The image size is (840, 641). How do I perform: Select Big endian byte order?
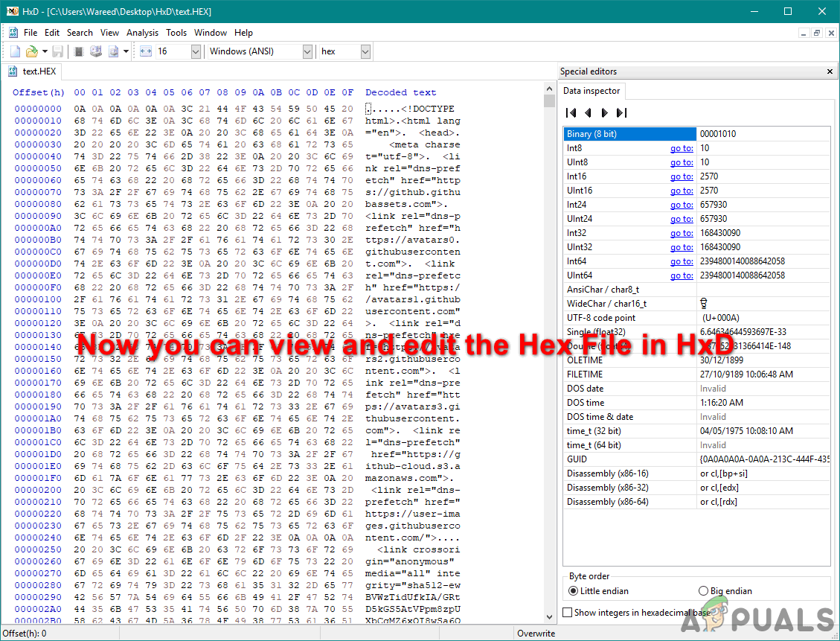point(702,590)
